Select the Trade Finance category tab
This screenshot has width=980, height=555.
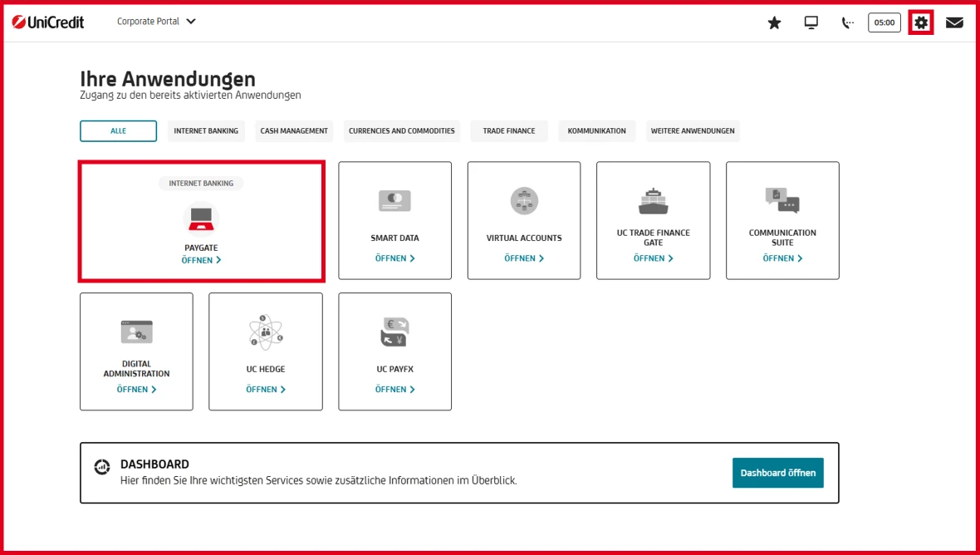click(508, 130)
